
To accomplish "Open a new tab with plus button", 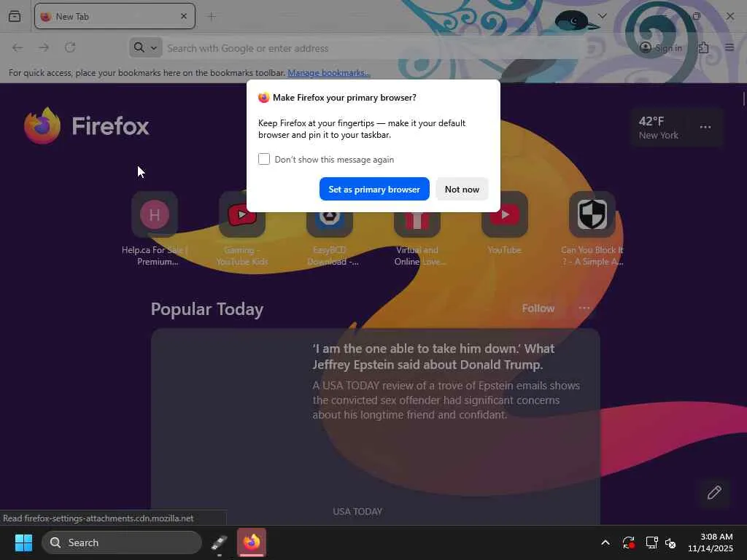I will click(x=212, y=16).
